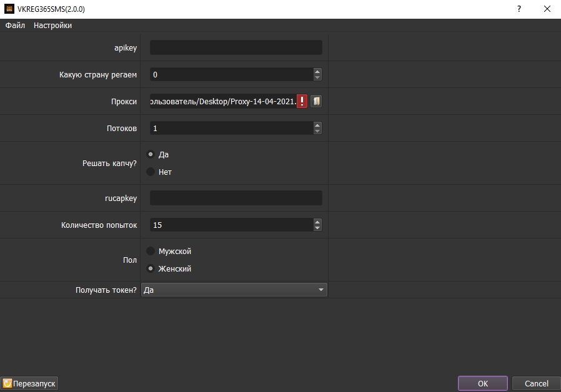Increase Какую страну регаем value

pos(317,72)
